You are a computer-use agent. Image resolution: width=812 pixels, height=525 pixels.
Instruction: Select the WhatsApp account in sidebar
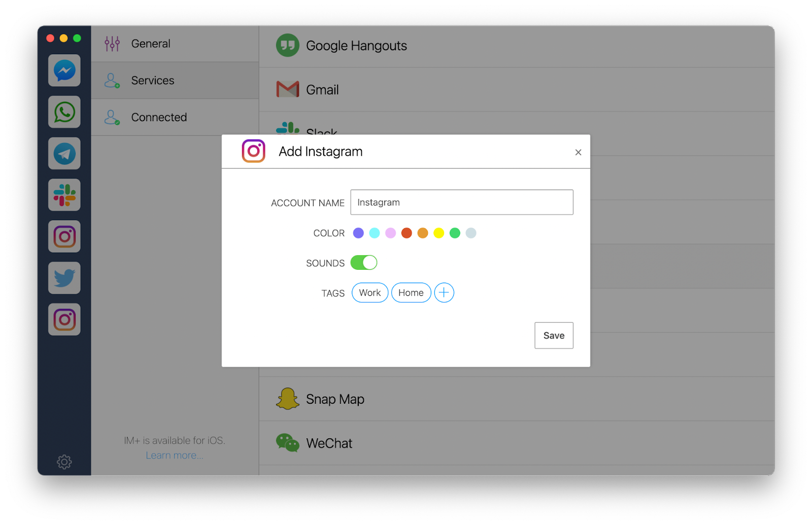point(64,112)
